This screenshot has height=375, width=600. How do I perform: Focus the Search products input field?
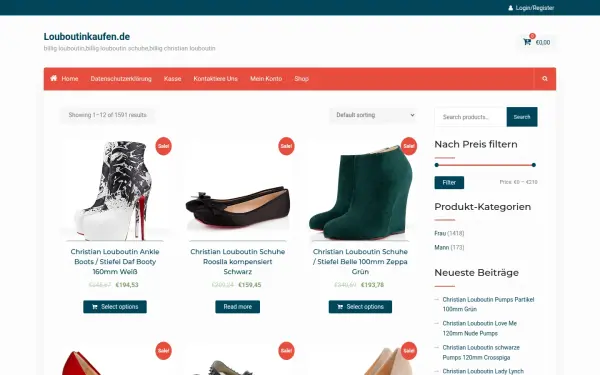[470, 117]
